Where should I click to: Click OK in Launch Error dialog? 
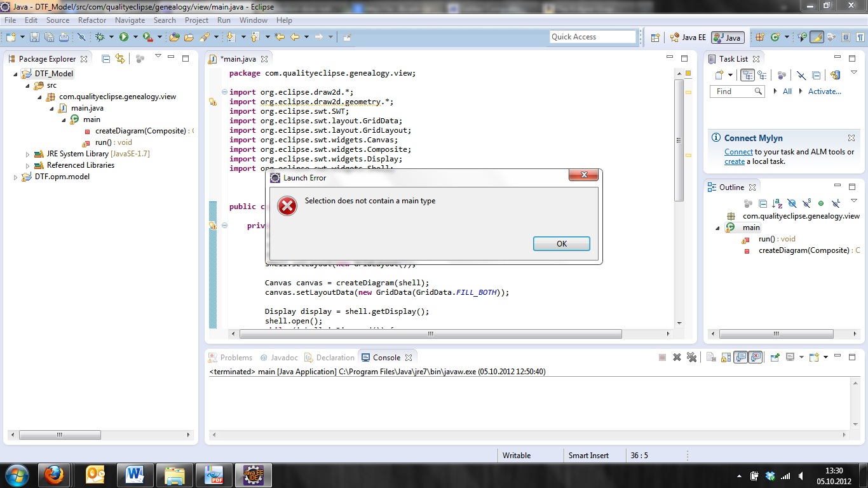(x=562, y=244)
